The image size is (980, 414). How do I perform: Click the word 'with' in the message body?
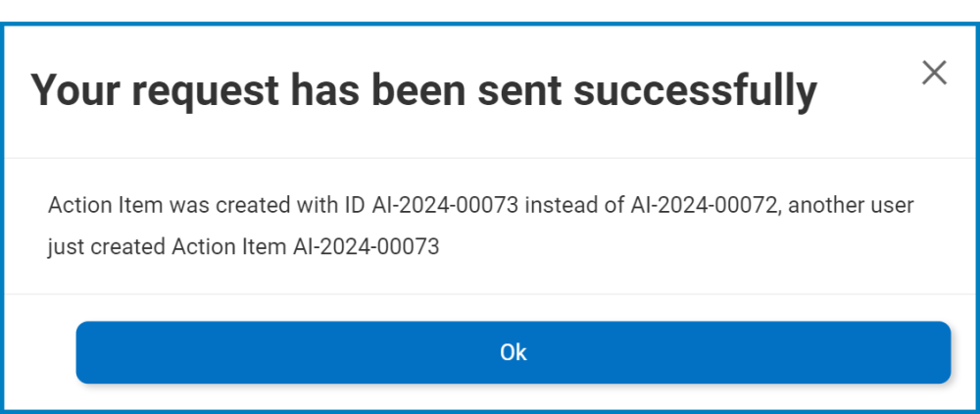[315, 206]
